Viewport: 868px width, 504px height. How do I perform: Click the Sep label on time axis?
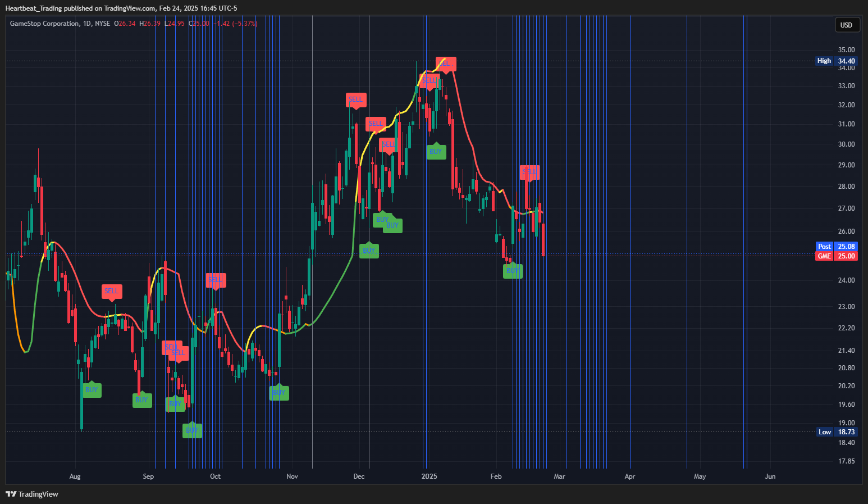click(148, 476)
